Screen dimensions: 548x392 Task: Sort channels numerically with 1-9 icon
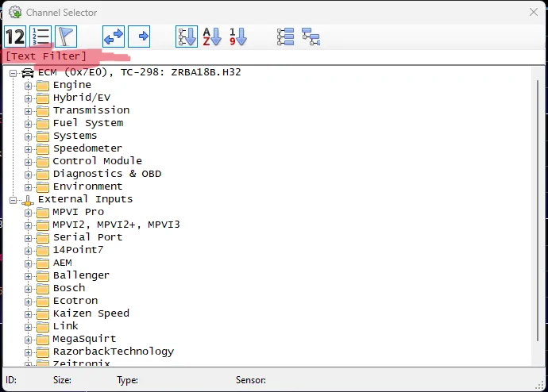pyautogui.click(x=237, y=37)
